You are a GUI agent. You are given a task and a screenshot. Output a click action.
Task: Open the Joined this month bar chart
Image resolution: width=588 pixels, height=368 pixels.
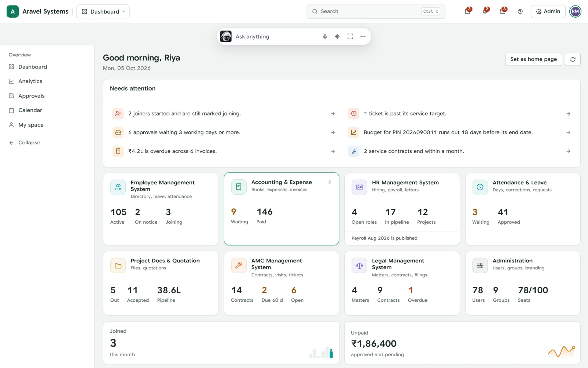coord(321,353)
